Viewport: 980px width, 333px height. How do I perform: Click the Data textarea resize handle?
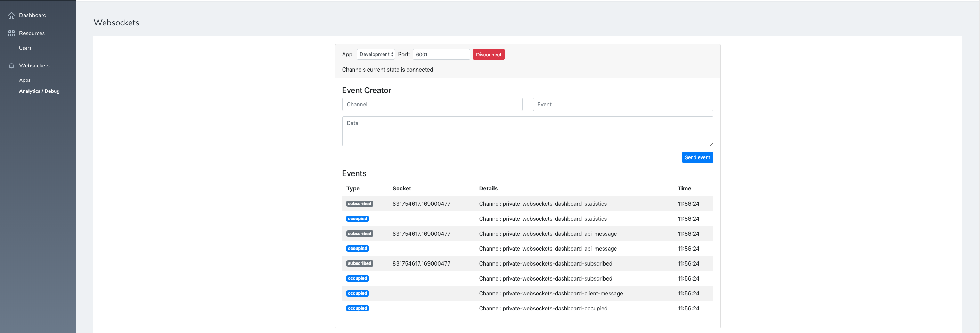click(x=711, y=144)
